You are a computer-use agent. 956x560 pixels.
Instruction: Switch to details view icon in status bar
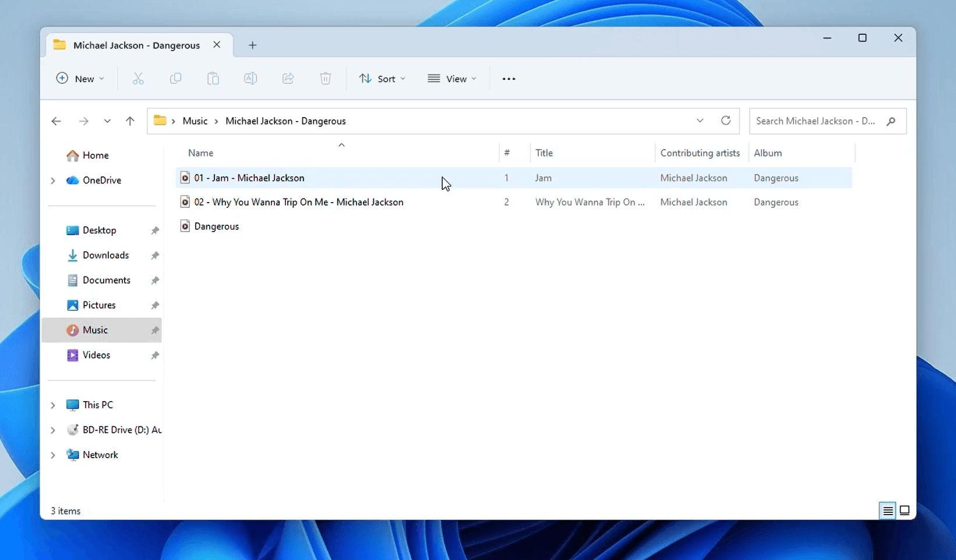coord(888,511)
